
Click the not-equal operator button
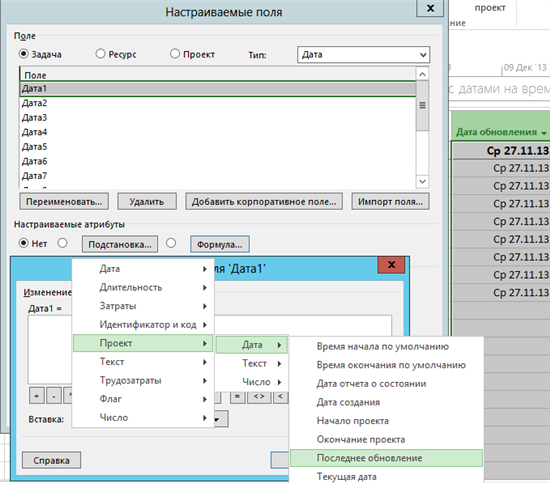[x=259, y=396]
